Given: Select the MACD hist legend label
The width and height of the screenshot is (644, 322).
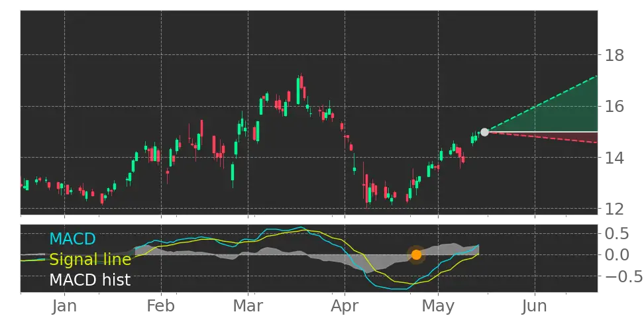Looking at the screenshot, I should (x=90, y=280).
